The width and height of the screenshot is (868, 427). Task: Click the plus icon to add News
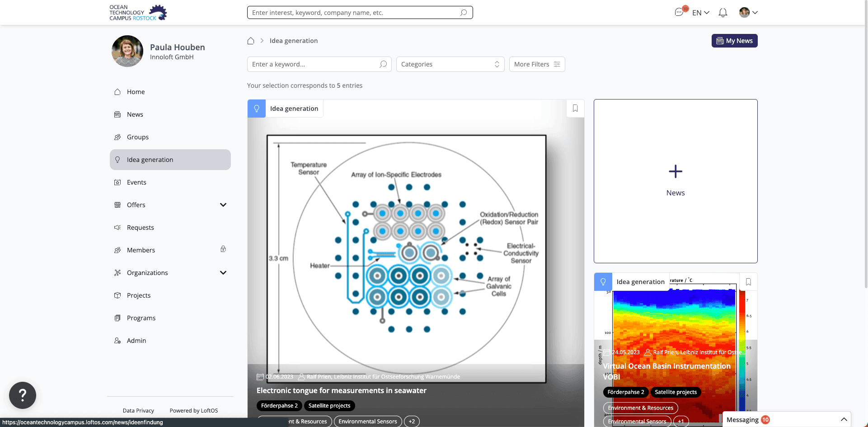coord(676,171)
